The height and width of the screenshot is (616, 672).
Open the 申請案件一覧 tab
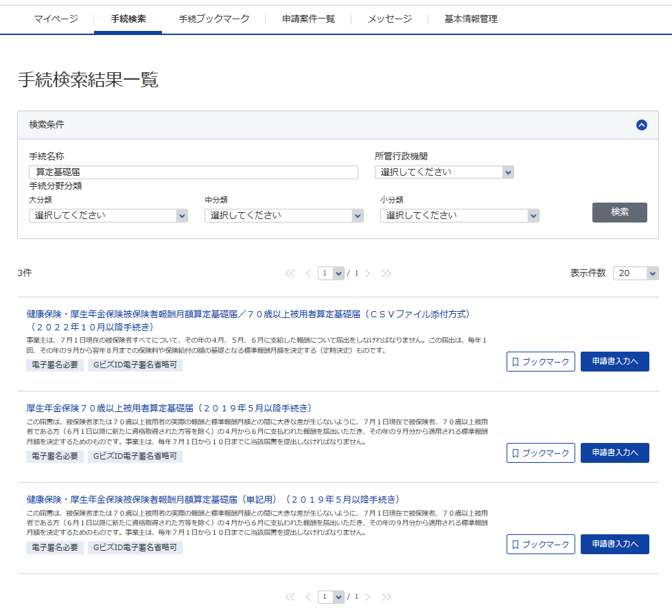(x=308, y=19)
